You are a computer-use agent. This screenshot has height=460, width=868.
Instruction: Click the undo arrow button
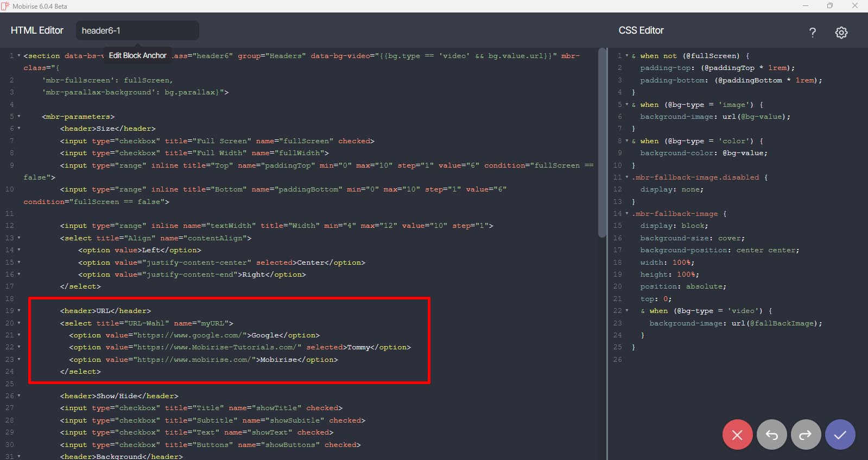click(x=771, y=435)
